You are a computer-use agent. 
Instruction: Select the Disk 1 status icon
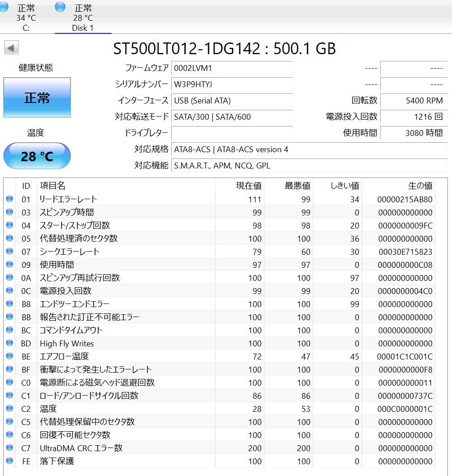point(60,7)
